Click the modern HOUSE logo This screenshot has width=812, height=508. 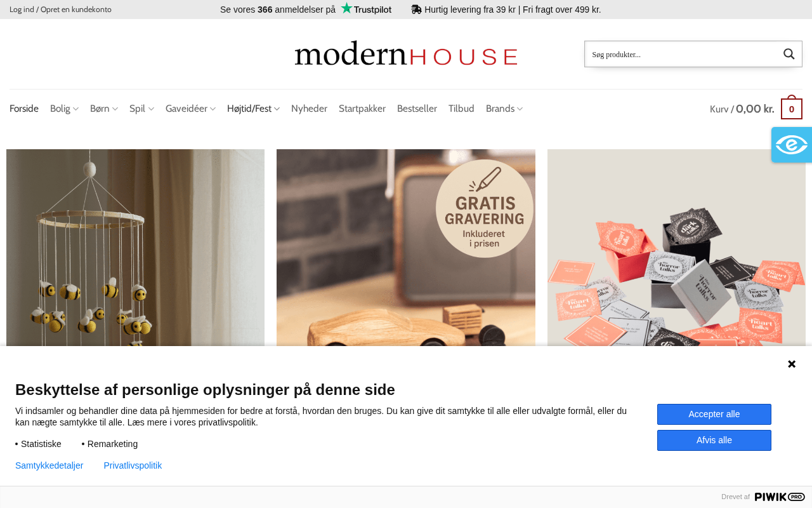click(x=406, y=53)
